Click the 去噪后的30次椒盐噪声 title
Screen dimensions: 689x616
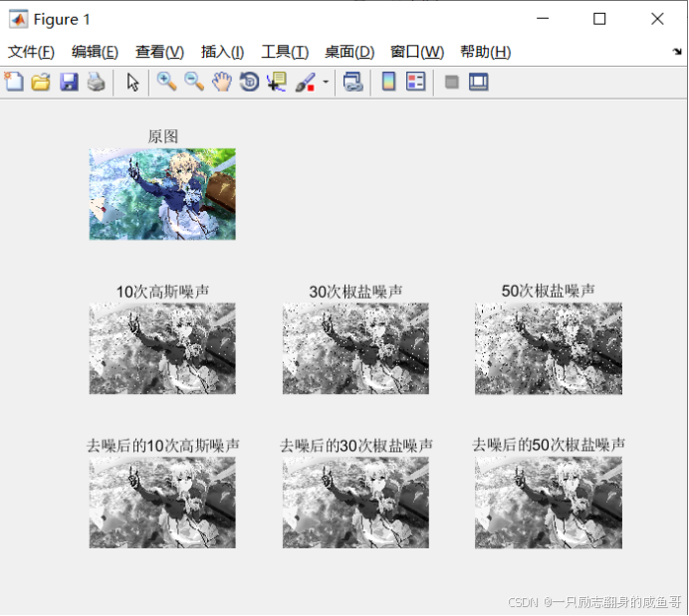click(x=355, y=446)
